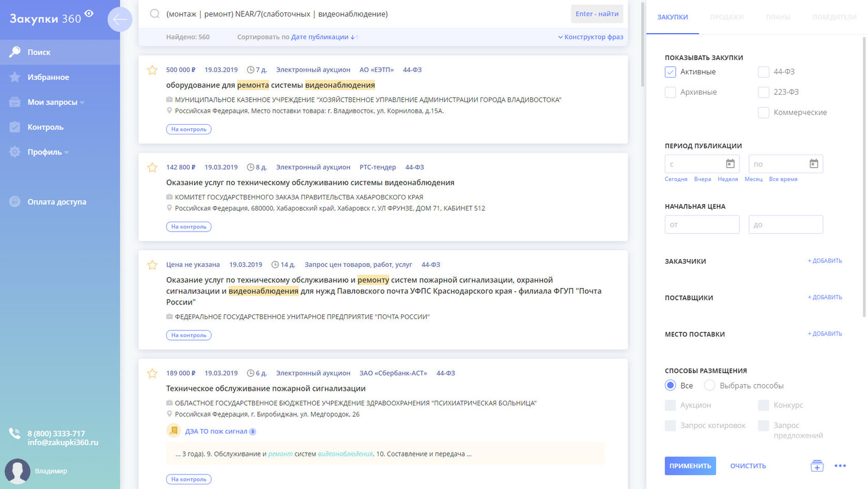This screenshot has width=868, height=489.
Task: Open the three-dots more options menu
Action: 840,466
